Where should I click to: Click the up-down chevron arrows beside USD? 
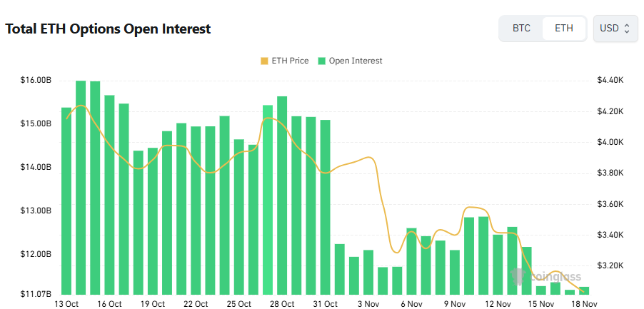point(627,29)
